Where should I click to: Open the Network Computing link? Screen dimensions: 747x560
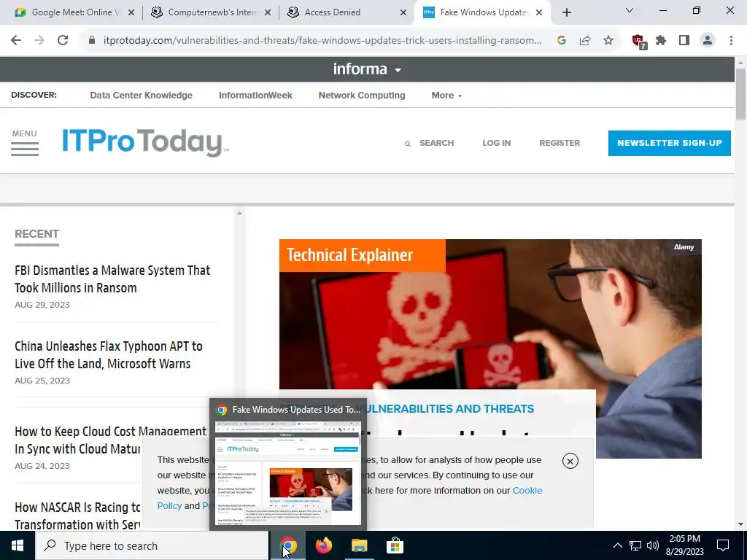[362, 96]
